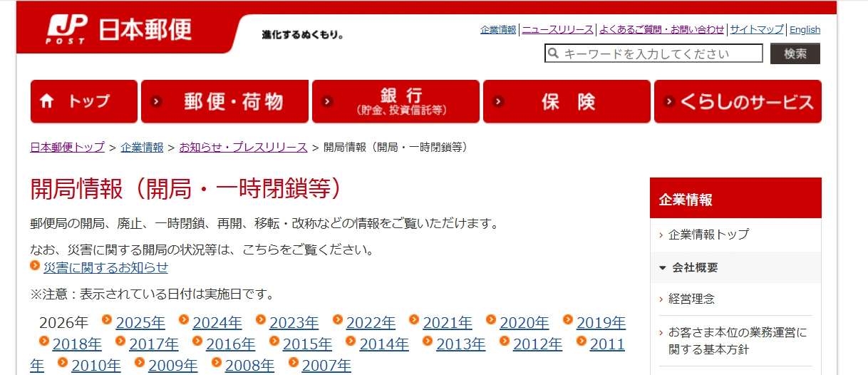Click the orange bullet next to 2024年
The height and width of the screenshot is (375, 868).
[x=184, y=319]
